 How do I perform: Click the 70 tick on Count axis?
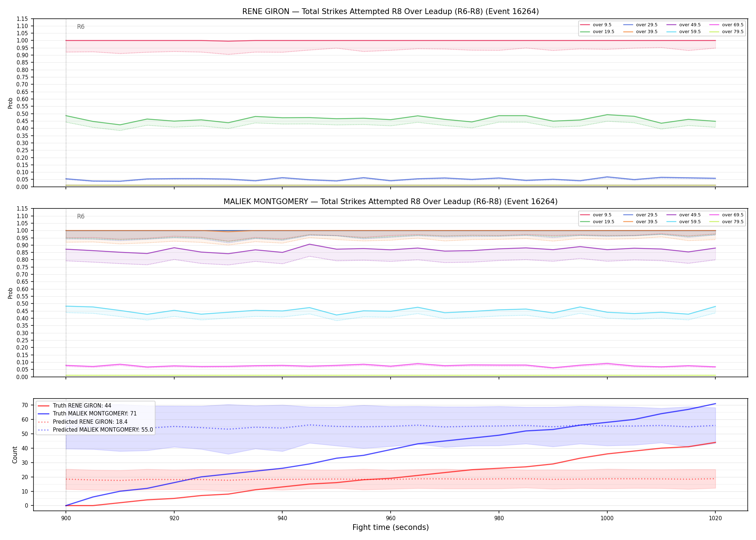click(25, 405)
